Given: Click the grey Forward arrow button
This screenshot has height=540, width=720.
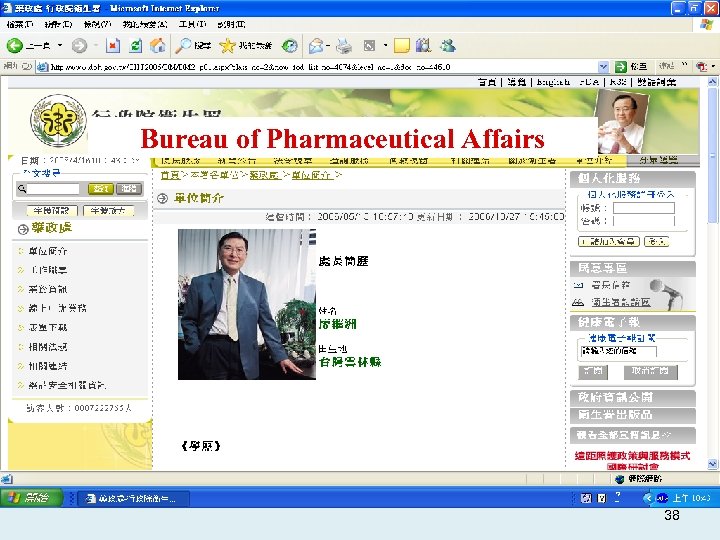Looking at the screenshot, I should [x=79, y=45].
